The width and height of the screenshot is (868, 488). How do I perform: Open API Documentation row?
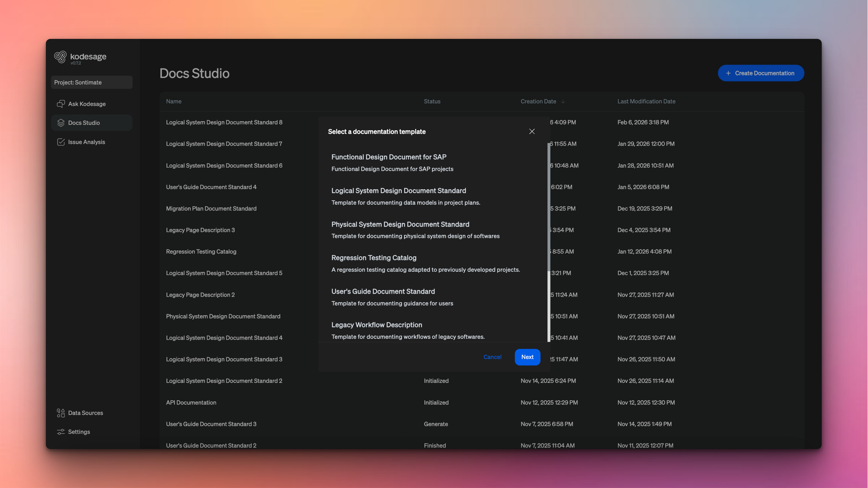(x=191, y=402)
